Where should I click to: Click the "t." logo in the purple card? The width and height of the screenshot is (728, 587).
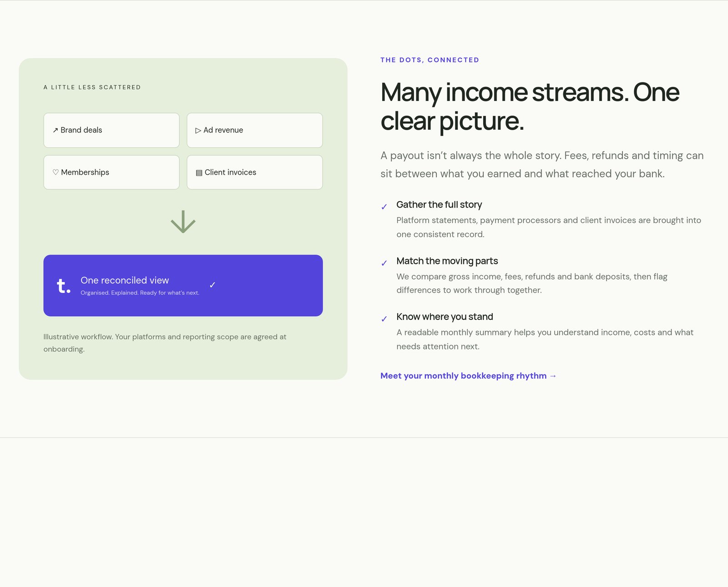pos(64,286)
